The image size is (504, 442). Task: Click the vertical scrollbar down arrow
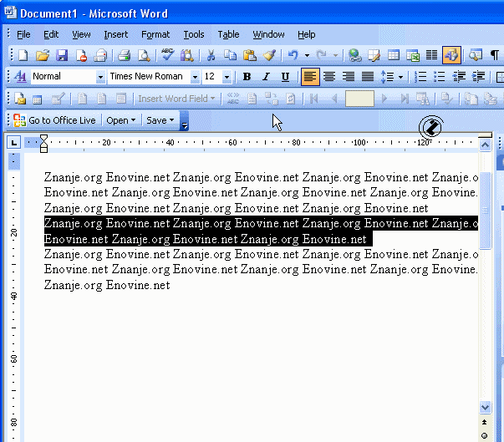click(x=485, y=408)
